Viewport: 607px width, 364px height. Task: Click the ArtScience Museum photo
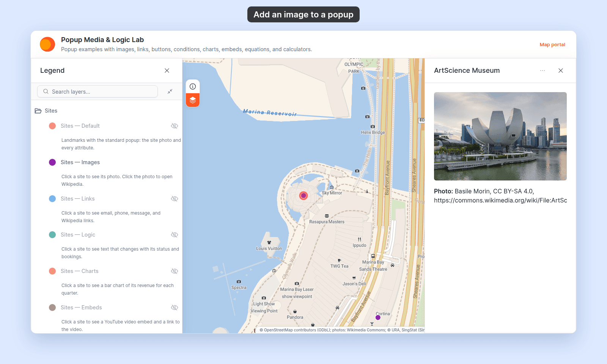click(x=500, y=136)
